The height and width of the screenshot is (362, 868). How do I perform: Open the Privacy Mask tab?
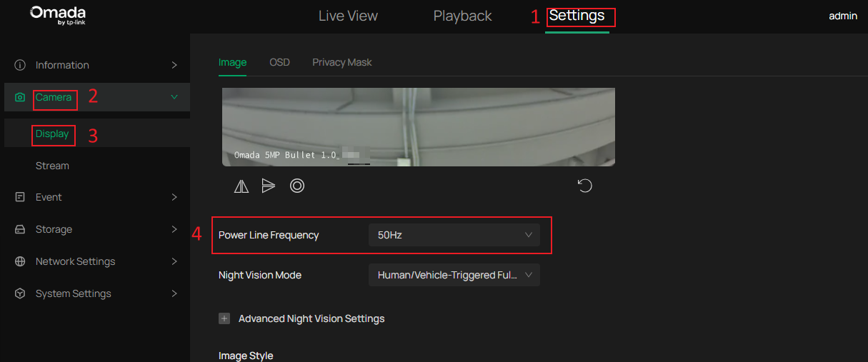pos(342,62)
